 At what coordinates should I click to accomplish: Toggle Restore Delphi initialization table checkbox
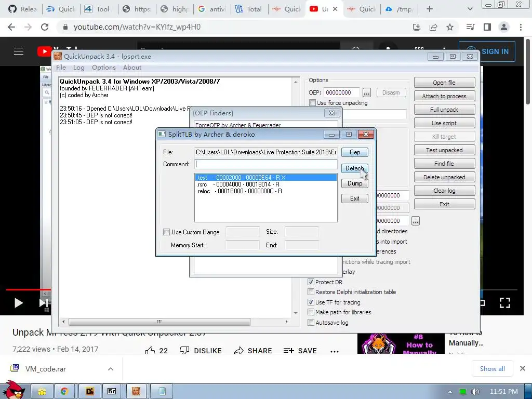coord(311,292)
